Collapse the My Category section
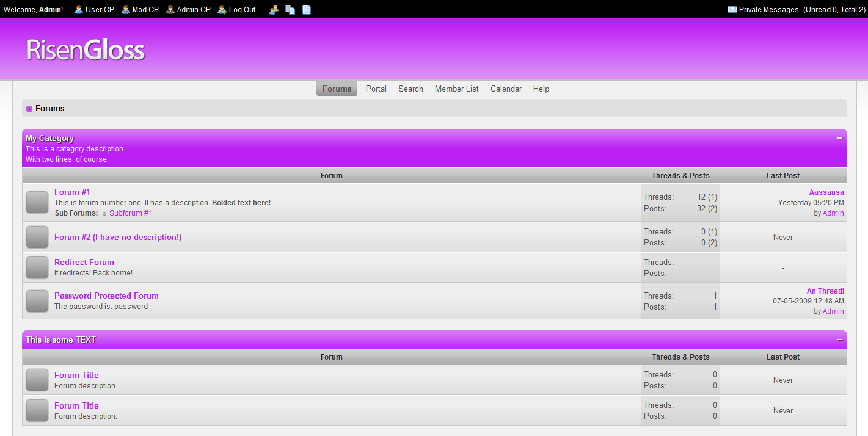Screen dimensions: 868x436 pos(840,139)
